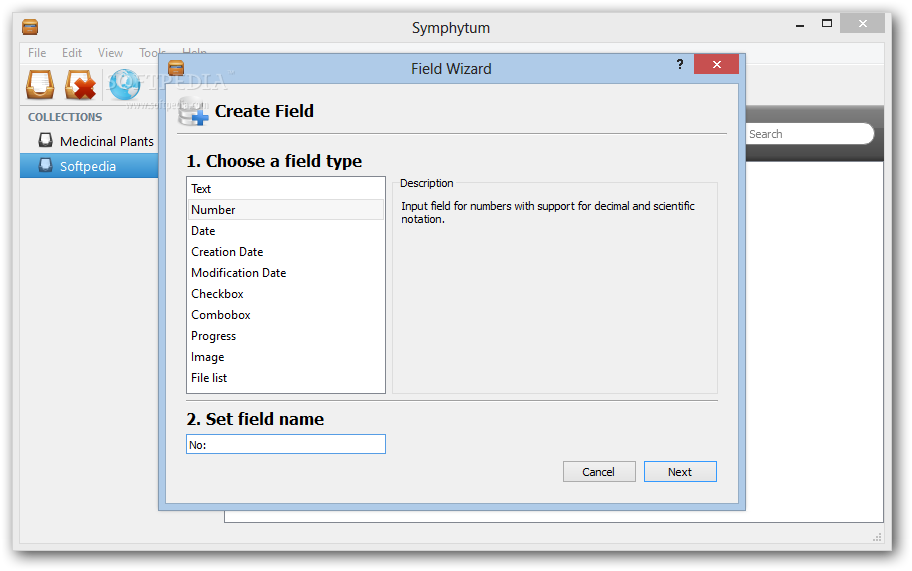Select the Checkbox field type

pos(286,294)
